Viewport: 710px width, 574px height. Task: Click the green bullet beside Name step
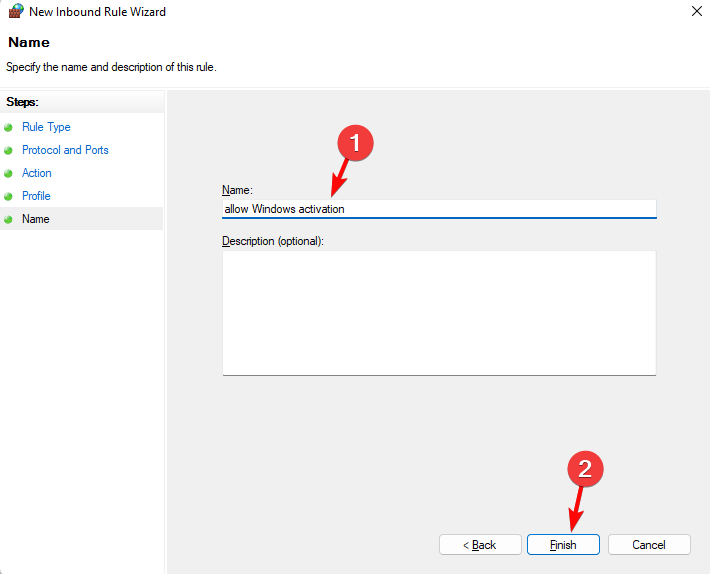click(9, 219)
